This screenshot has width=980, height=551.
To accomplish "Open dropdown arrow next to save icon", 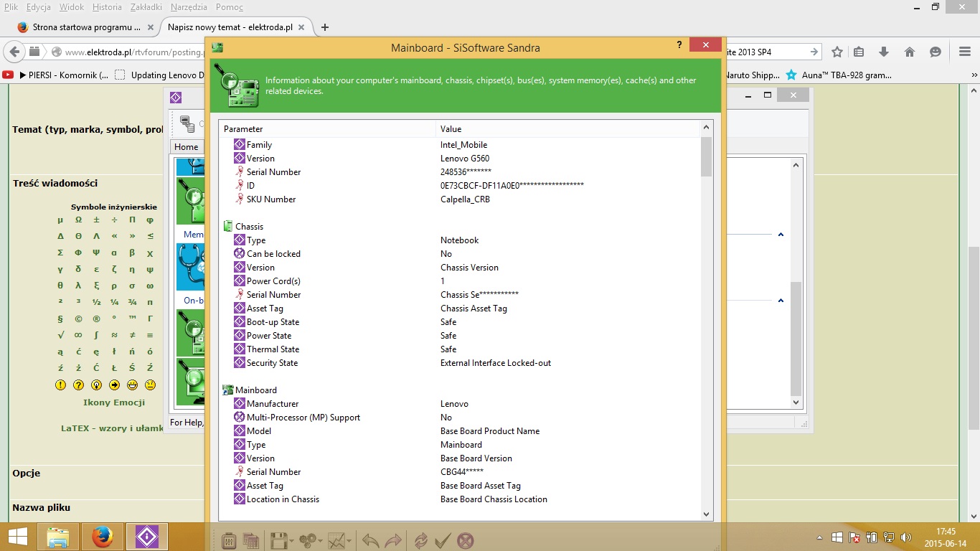I will [291, 541].
